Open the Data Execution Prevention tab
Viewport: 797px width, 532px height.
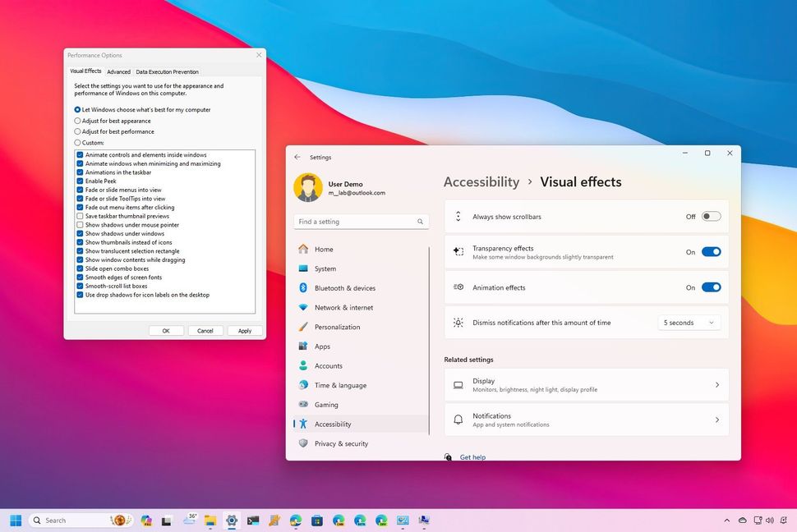(x=168, y=71)
